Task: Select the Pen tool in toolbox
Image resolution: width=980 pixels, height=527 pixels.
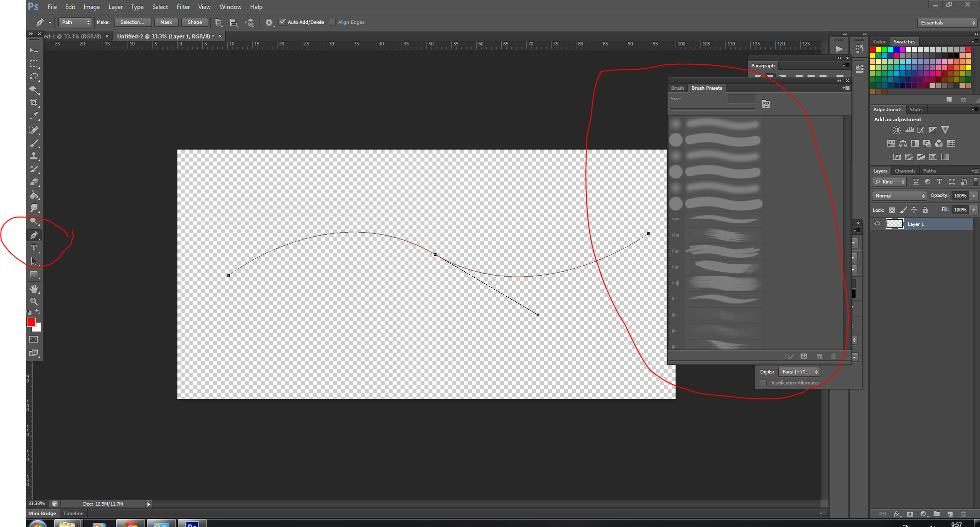Action: 34,235
